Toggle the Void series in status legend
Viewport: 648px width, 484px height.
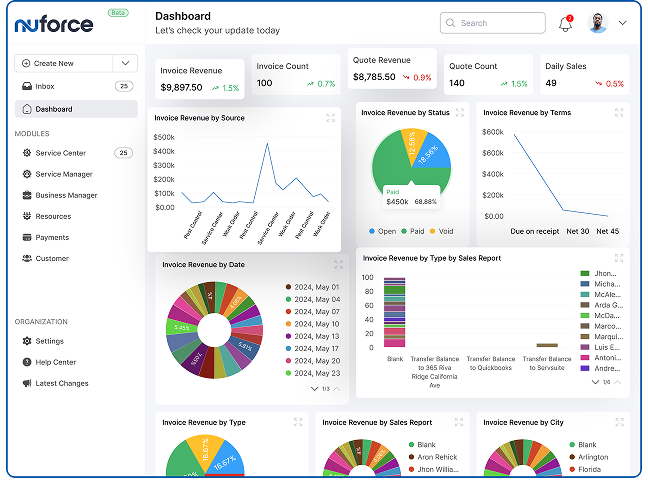(440, 231)
